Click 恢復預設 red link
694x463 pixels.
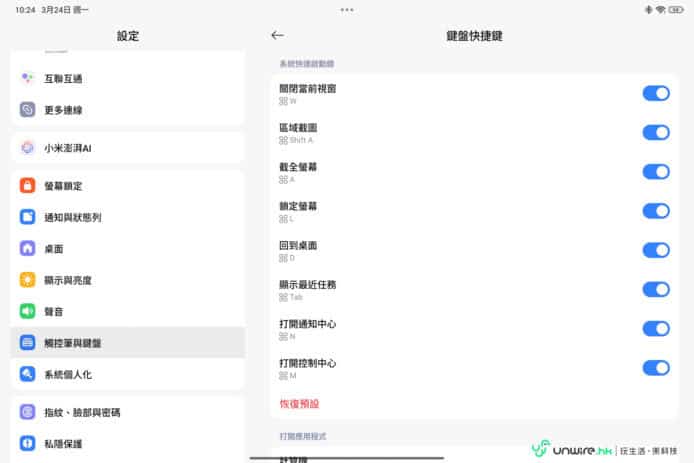(299, 404)
